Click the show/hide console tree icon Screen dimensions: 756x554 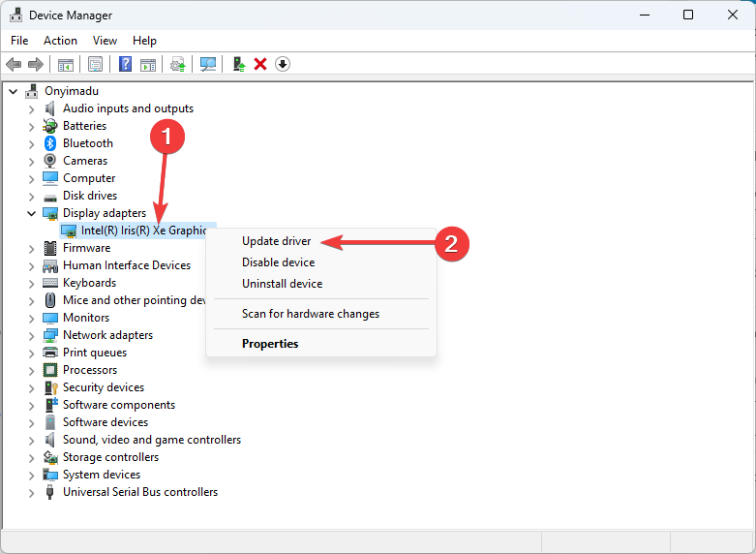click(66, 64)
